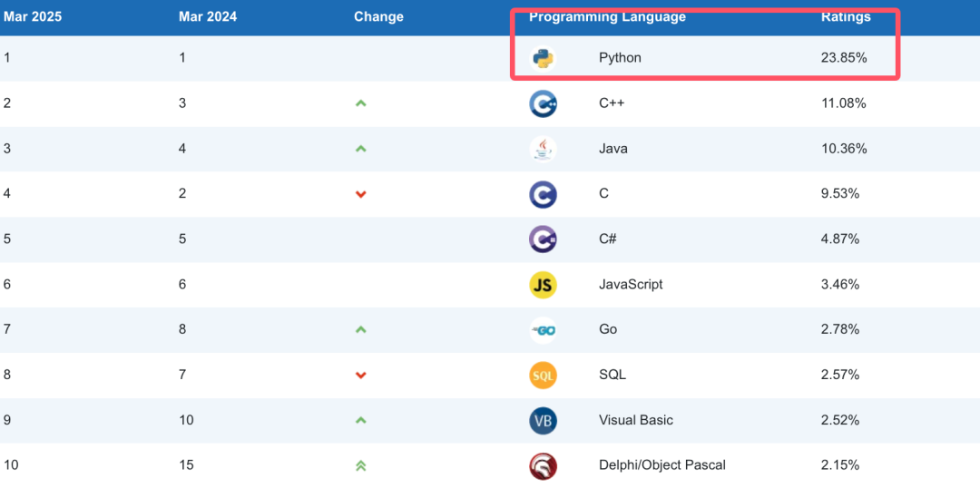The height and width of the screenshot is (488, 980).
Task: Select the Delphi/Object Pascal language name
Action: (x=661, y=465)
